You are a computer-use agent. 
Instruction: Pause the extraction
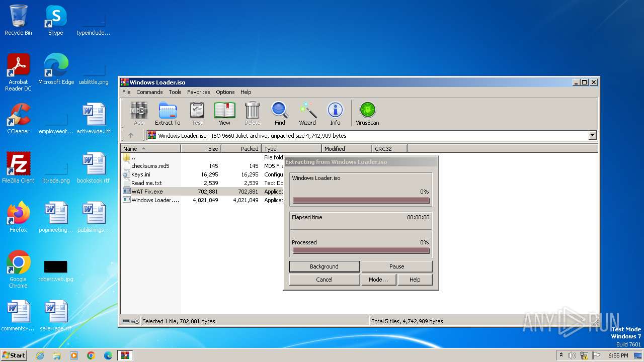pos(397,266)
